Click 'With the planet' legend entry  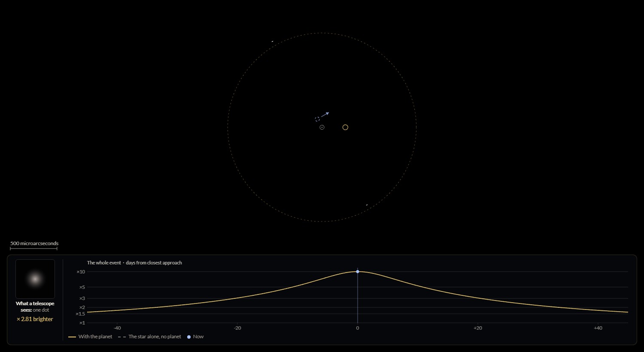tap(90, 337)
